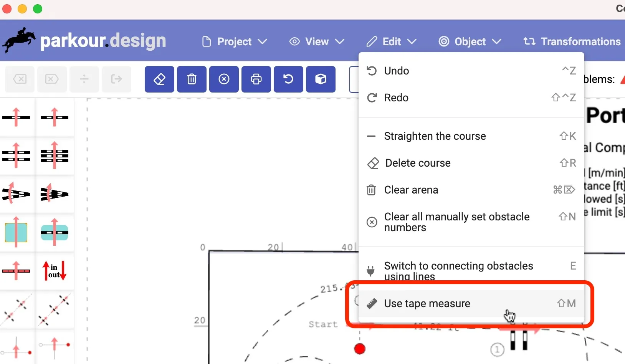Select the in/out obstacle icon

[55, 271]
